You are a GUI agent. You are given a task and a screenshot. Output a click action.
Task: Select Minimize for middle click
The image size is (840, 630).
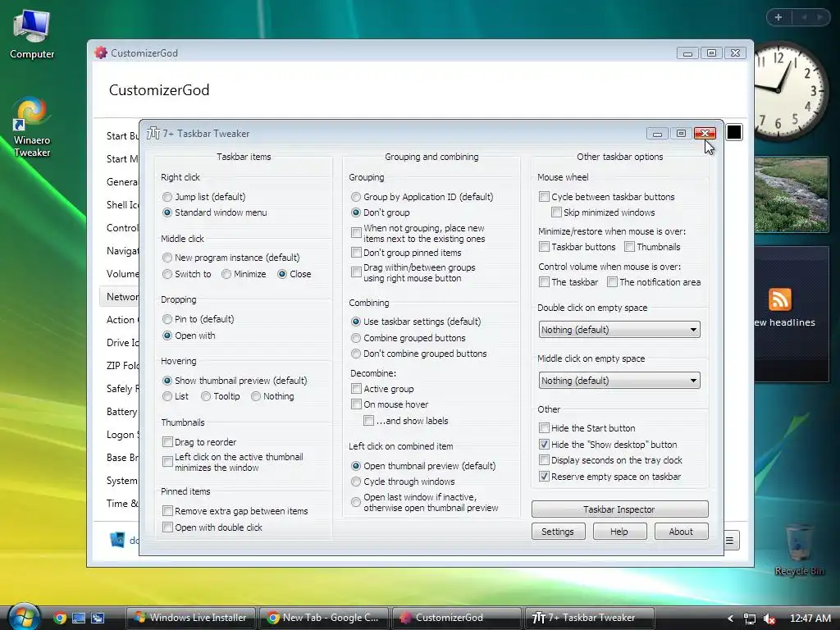pos(244,274)
